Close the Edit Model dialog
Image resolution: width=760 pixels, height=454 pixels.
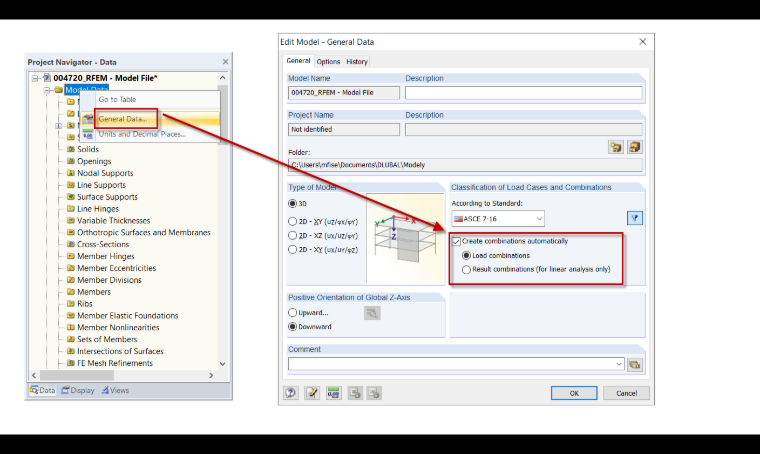coord(643,42)
